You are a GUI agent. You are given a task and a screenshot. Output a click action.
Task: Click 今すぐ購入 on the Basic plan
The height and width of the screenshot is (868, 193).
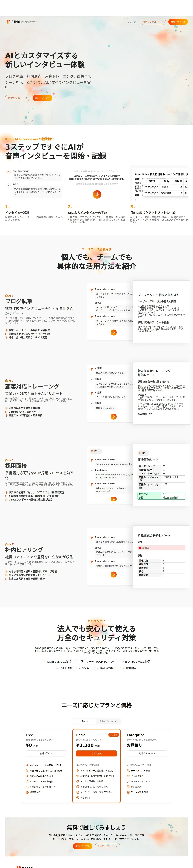(x=96, y=753)
